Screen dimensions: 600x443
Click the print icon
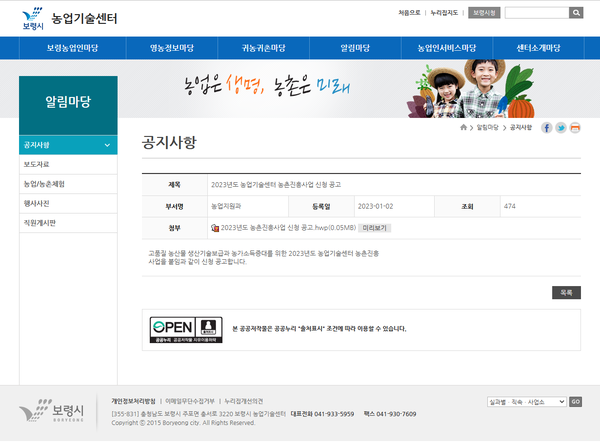click(575, 128)
